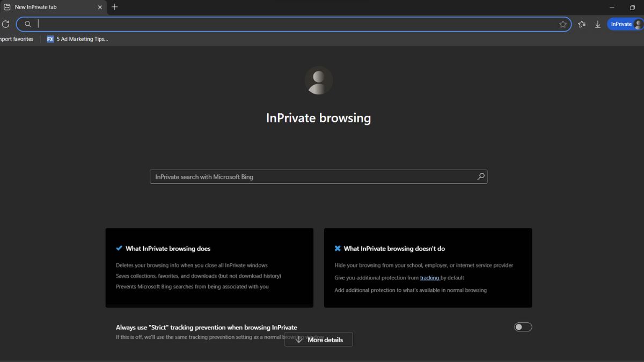
Task: Click 'Saves collections, favorites, and downloads' line
Action: pos(199,276)
